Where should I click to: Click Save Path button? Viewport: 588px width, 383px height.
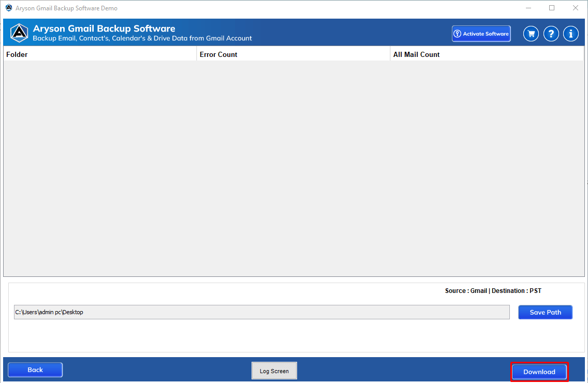pyautogui.click(x=545, y=312)
